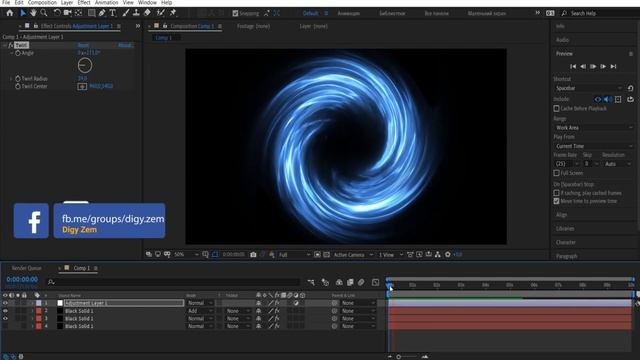Click the Angle dial control
Screen dimensions: 640x360
pyautogui.click(x=84, y=65)
